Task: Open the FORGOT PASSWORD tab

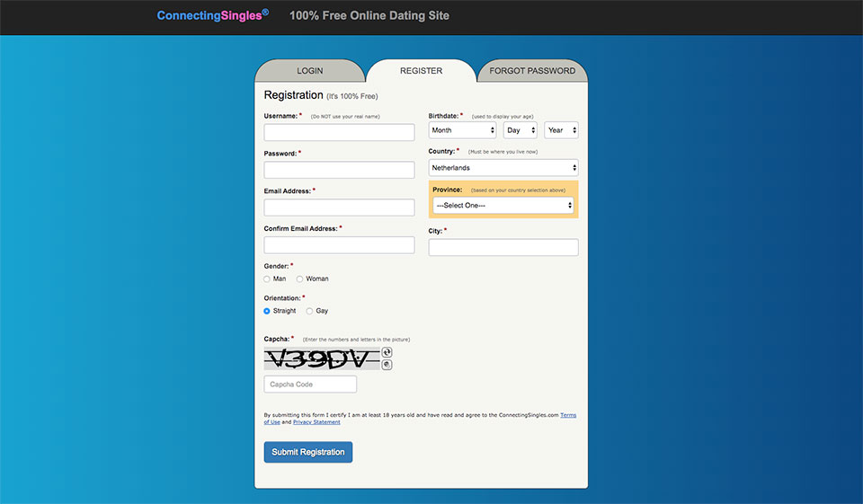Action: 532,71
